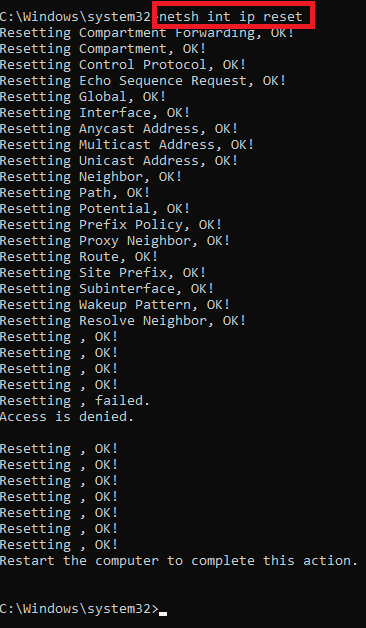Click the Resetting Unicast Address line
This screenshot has height=628, width=366.
coord(119,161)
